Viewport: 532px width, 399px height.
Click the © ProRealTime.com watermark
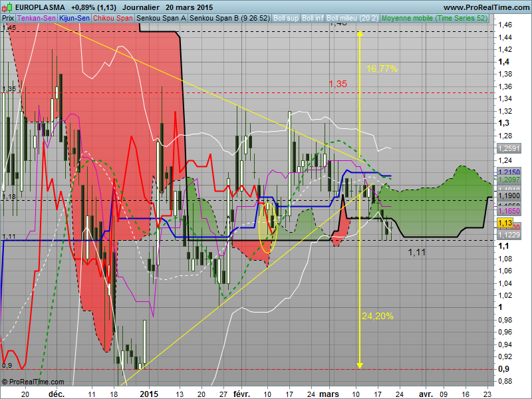tap(33, 382)
